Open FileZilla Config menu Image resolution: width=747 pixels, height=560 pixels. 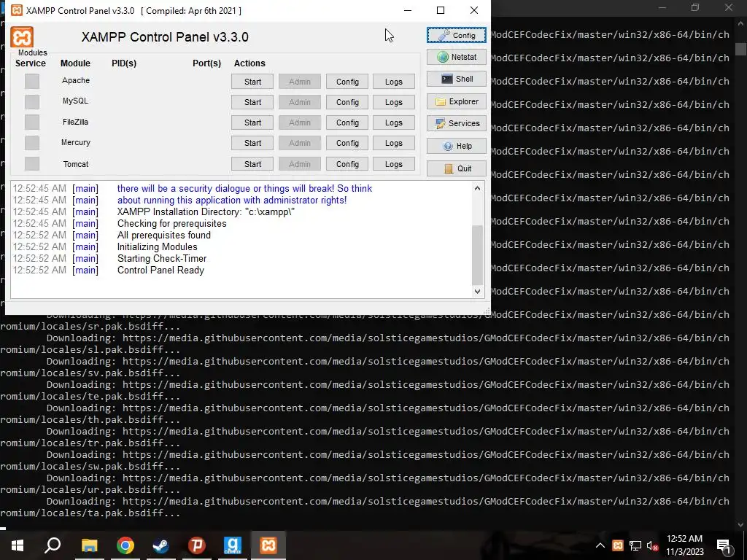tap(347, 122)
